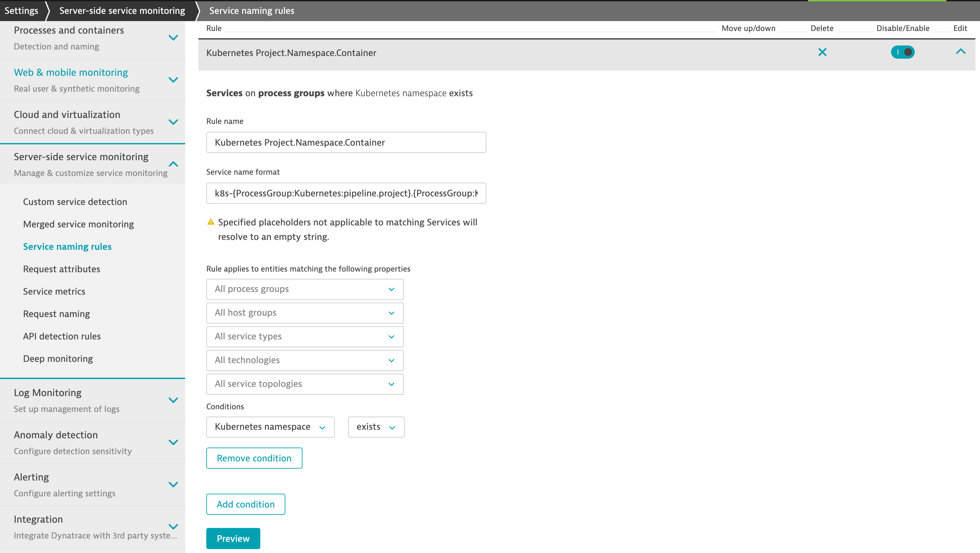Change the exists operator dropdown

click(x=376, y=427)
